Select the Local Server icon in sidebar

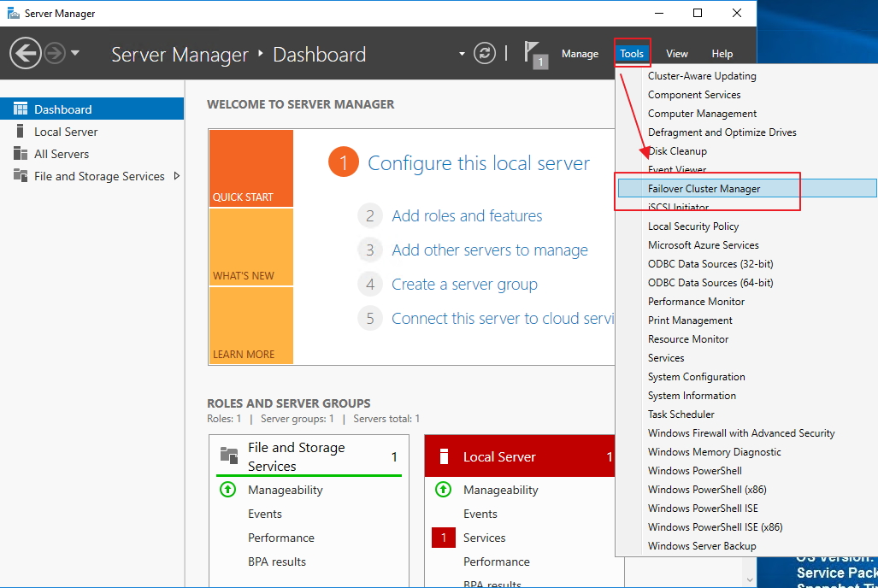[20, 132]
